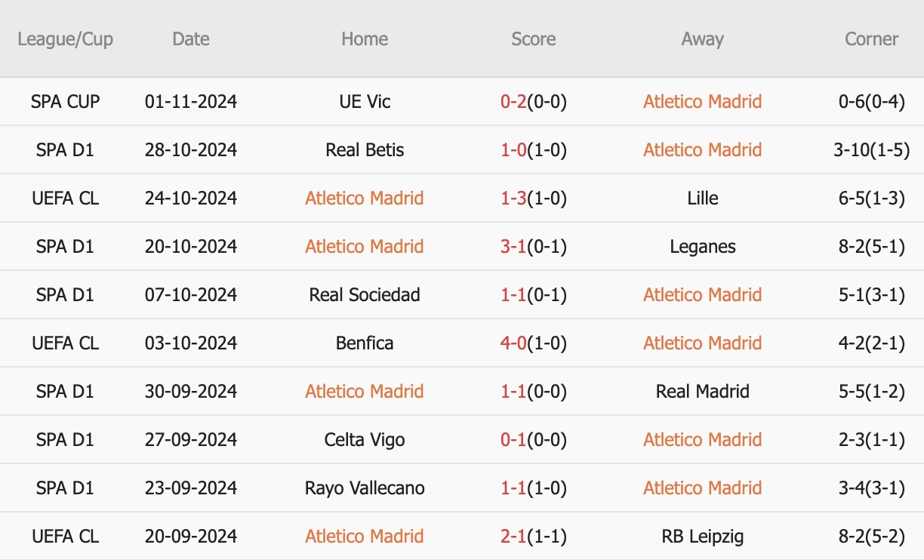The width and height of the screenshot is (924, 560).
Task: Click the Rayo Vallecano team link
Action: (x=365, y=488)
